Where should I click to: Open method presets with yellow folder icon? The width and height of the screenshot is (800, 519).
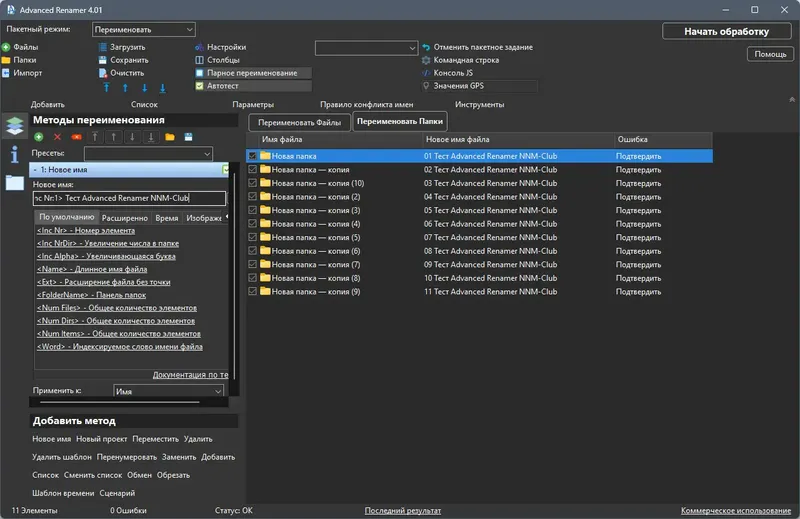(170, 137)
